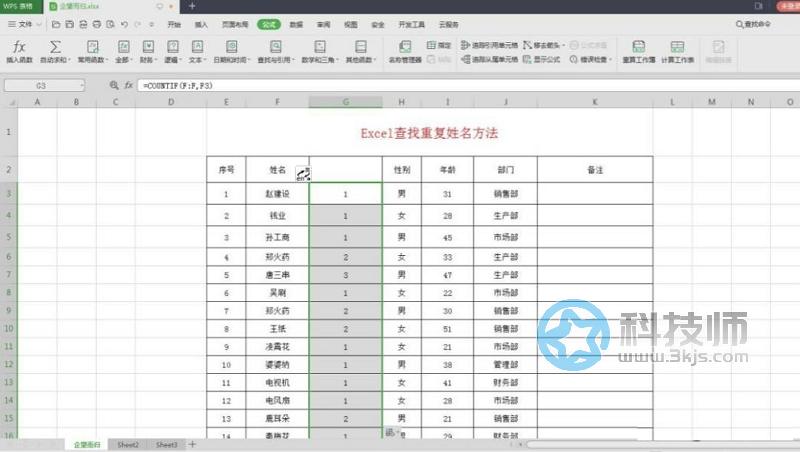Click the Define name (指定) button

(x=439, y=45)
